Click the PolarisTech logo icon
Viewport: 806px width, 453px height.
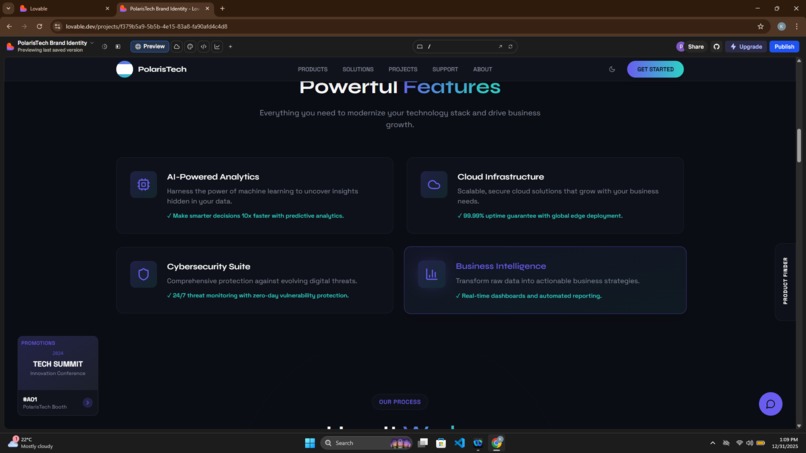point(124,69)
